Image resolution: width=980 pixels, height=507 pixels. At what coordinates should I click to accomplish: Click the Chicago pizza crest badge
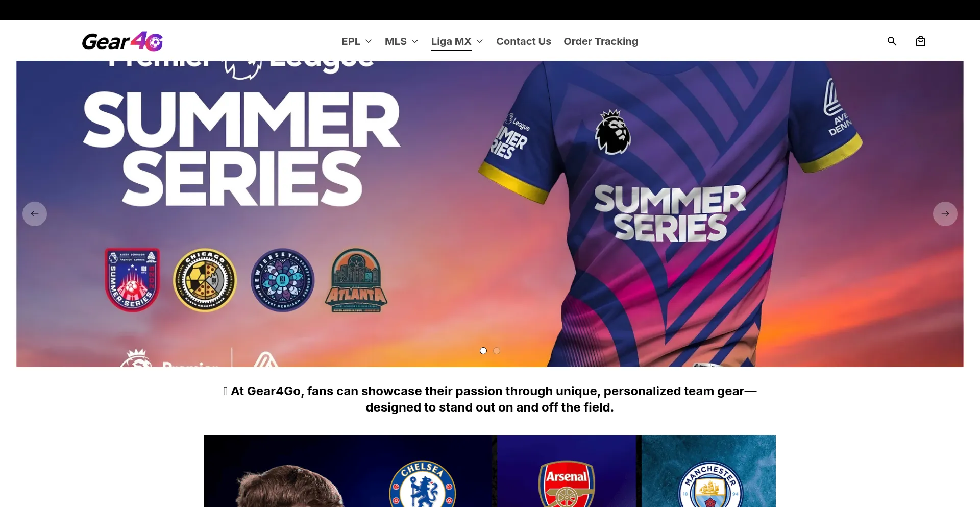pos(205,280)
